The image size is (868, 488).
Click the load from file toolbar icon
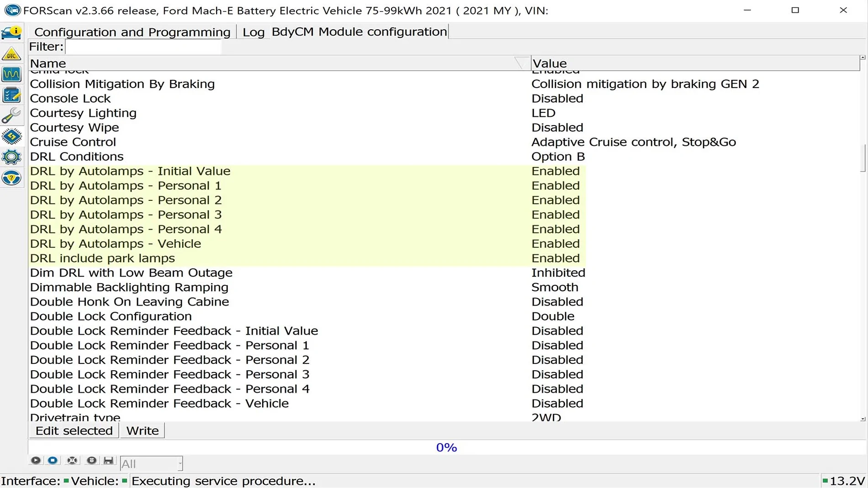click(x=72, y=460)
